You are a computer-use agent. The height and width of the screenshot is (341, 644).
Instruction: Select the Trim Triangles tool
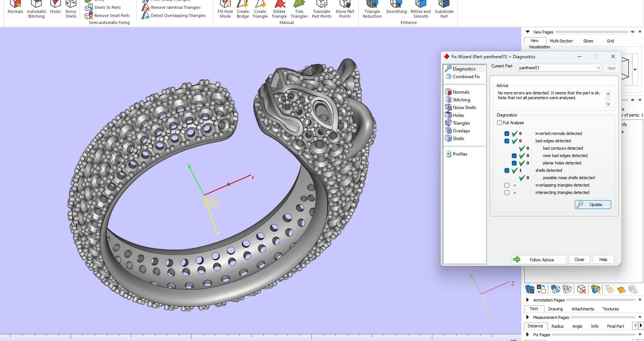(x=299, y=9)
